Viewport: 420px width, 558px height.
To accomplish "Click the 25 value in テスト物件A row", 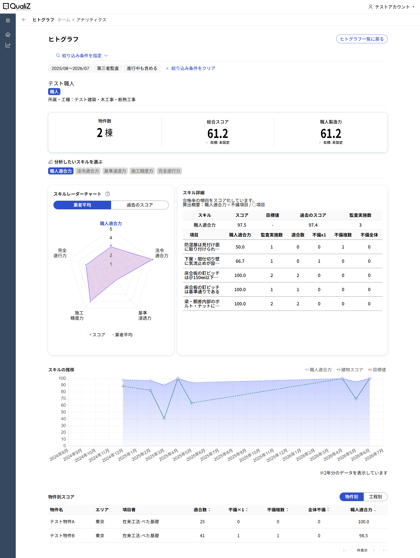I will [202, 522].
